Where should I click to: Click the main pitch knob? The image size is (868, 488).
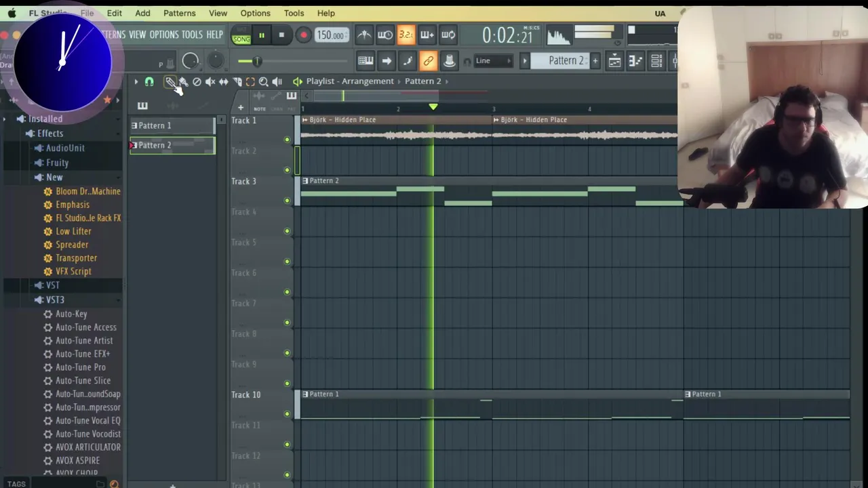coord(216,61)
